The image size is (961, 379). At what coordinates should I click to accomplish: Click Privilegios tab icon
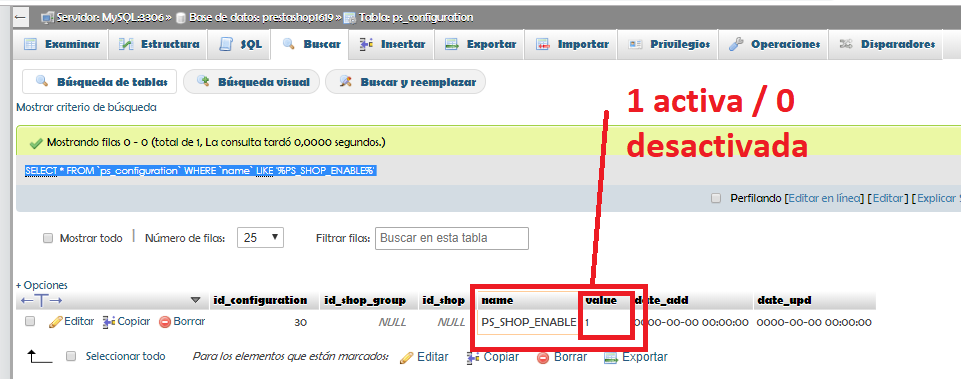[635, 44]
